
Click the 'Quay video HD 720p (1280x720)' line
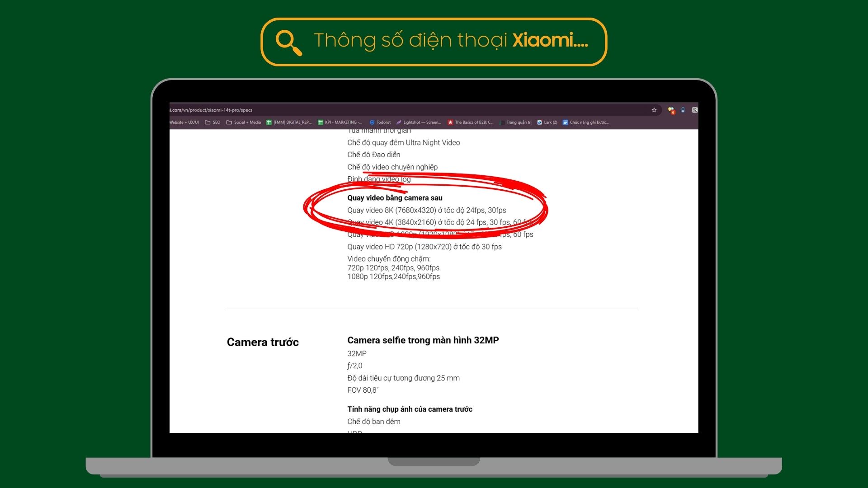425,247
